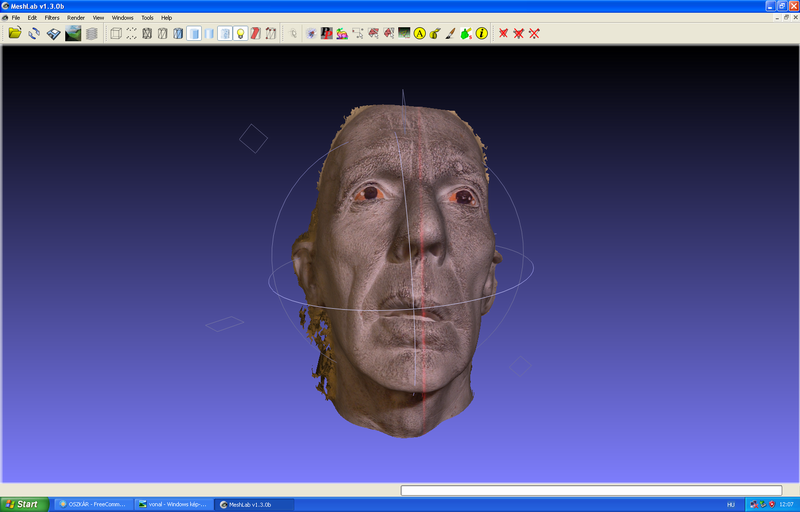
Task: Take a snapshot with the landscape icon
Action: pyautogui.click(x=73, y=33)
